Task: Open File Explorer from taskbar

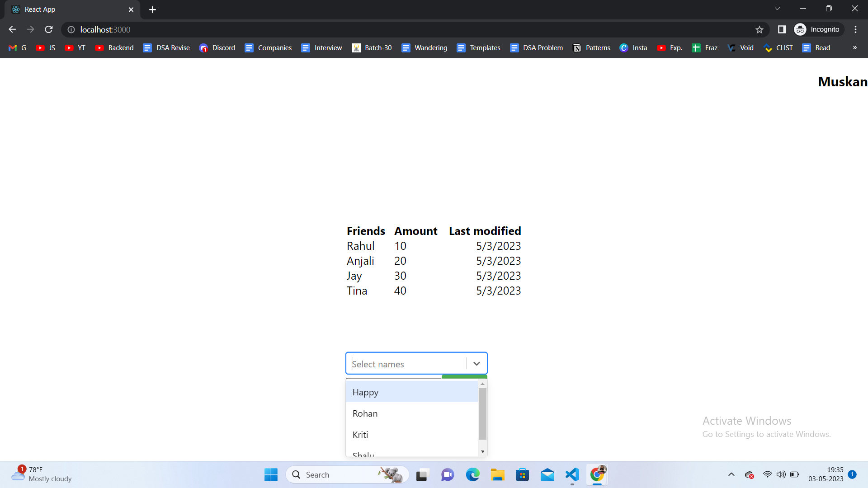Action: click(x=497, y=474)
